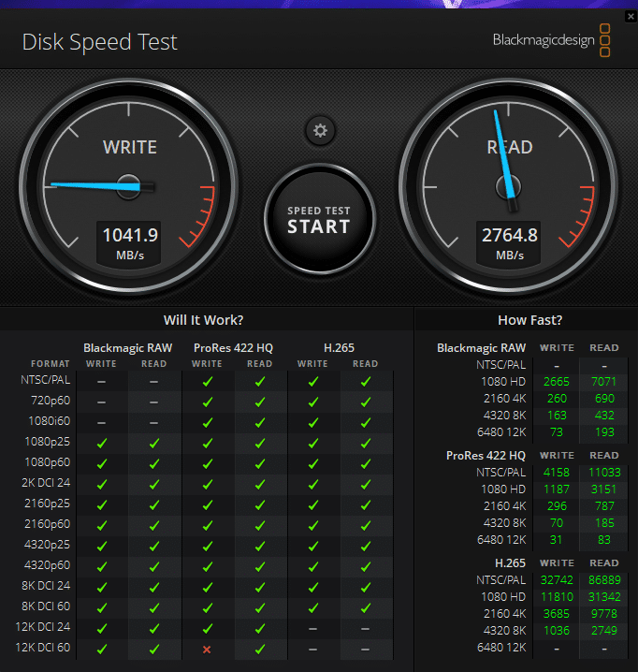
Task: Click the WRITE gauge label
Action: tap(130, 148)
